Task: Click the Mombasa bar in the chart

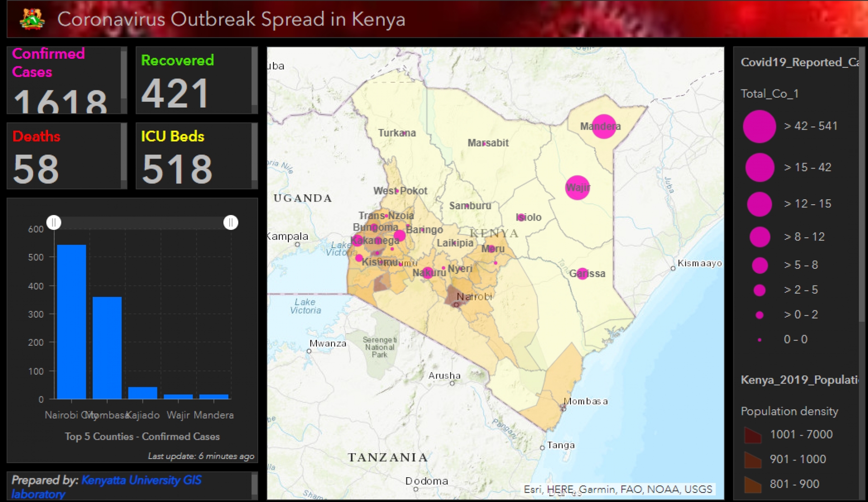Action: coord(107,348)
